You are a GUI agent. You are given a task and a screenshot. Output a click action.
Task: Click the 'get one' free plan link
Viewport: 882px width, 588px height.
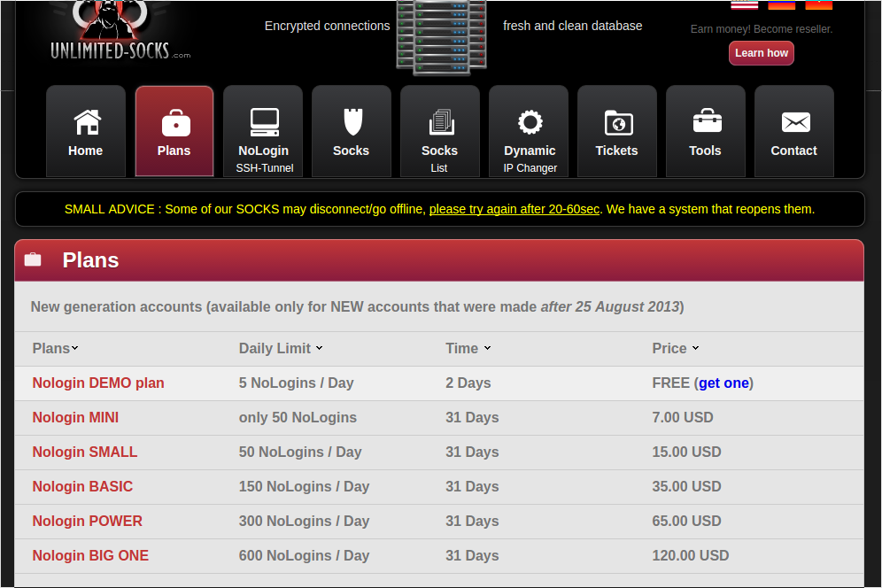723,383
